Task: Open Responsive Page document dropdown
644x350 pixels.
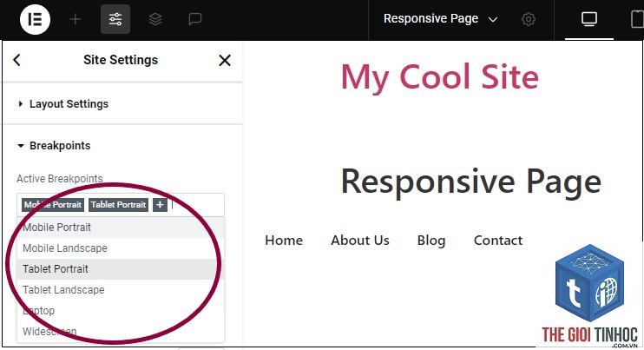Action: click(x=440, y=19)
